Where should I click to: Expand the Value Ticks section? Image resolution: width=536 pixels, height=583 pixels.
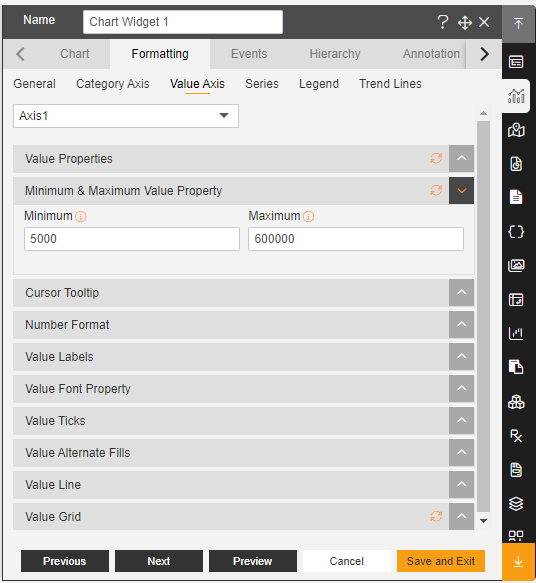point(461,421)
